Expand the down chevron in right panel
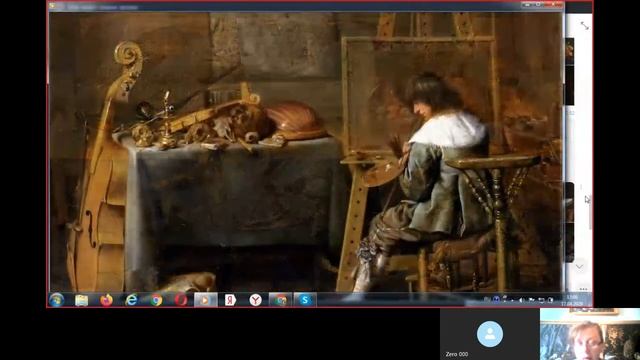The image size is (640, 360). (580, 267)
